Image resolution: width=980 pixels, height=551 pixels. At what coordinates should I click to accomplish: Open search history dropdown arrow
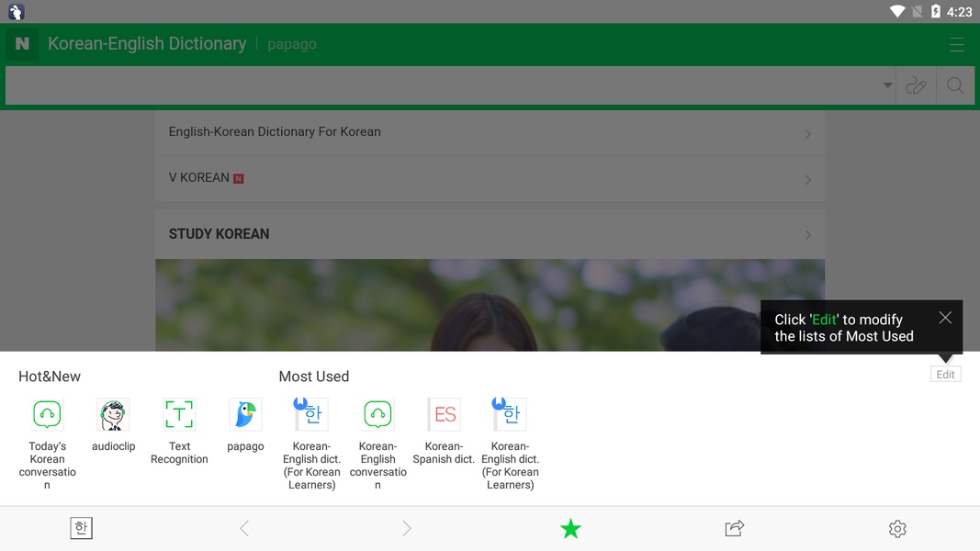[x=887, y=85]
